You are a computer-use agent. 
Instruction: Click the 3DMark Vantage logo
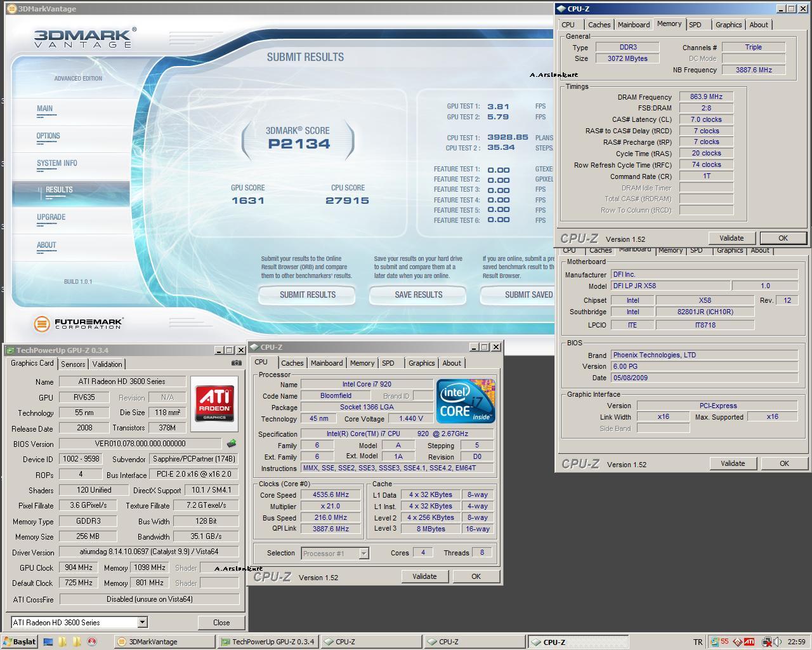84,38
